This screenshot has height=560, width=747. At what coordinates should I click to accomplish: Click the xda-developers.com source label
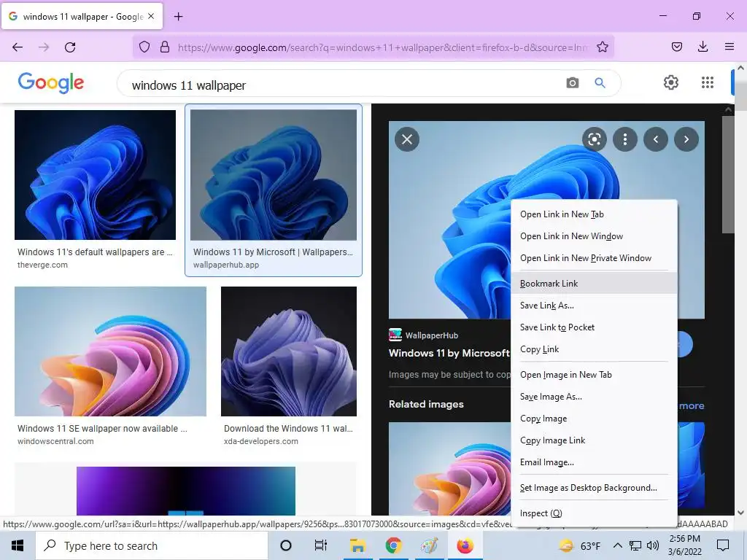click(x=261, y=441)
